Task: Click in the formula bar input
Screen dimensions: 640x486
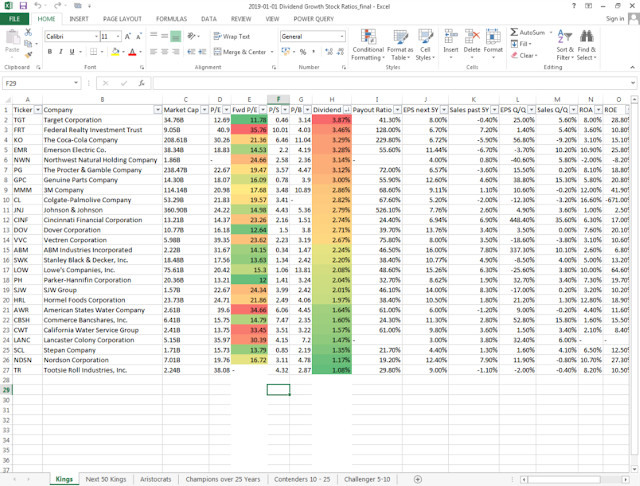Action: pyautogui.click(x=391, y=83)
